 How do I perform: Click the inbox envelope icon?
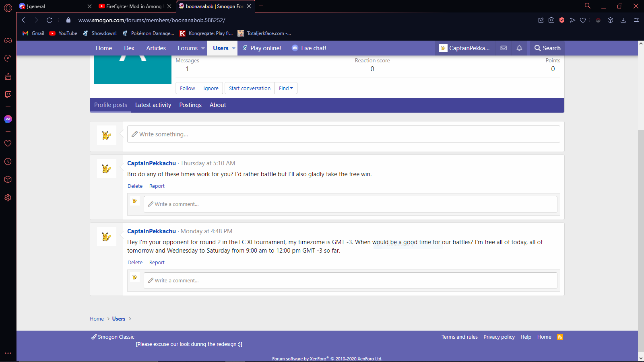pyautogui.click(x=504, y=48)
